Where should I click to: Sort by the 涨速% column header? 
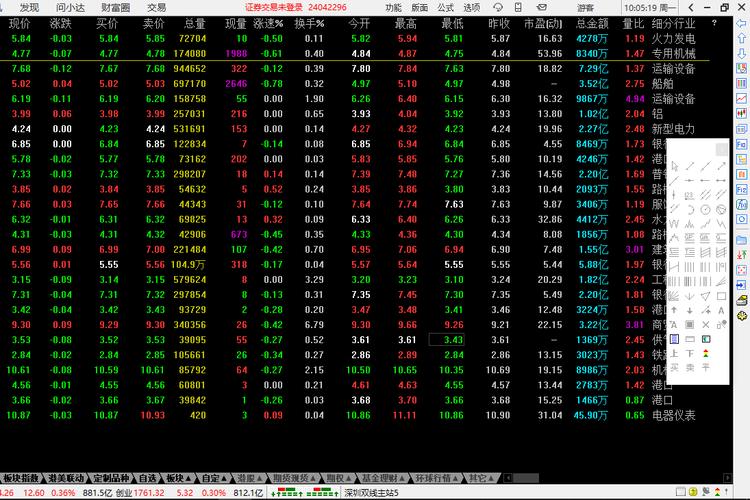click(x=268, y=22)
